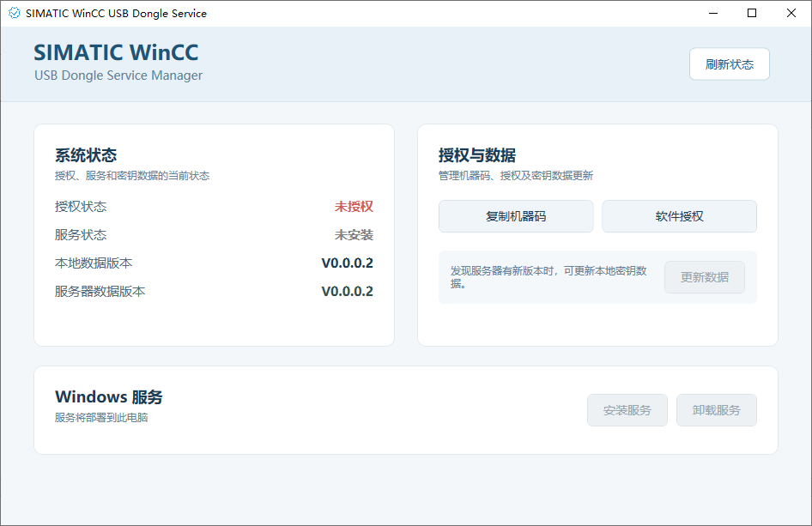The image size is (812, 526).
Task: Click the 卸载服务 uninstall button
Action: (x=716, y=410)
